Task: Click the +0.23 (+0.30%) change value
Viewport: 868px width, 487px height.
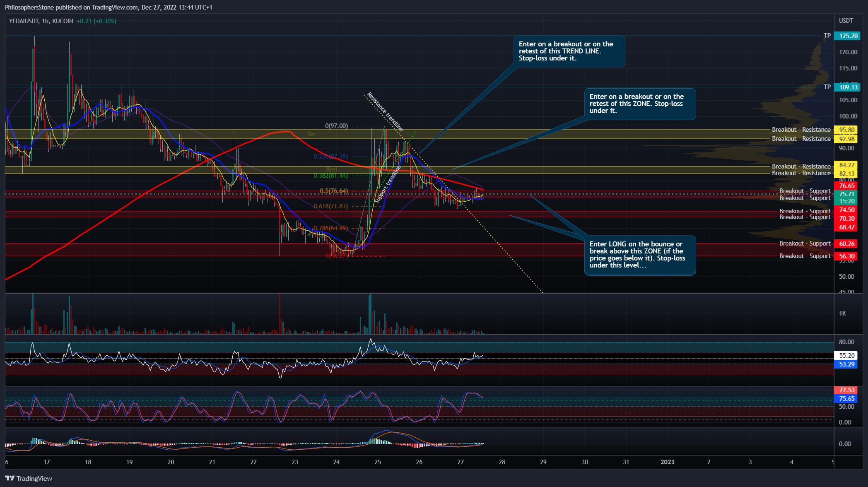Action: tap(96, 21)
